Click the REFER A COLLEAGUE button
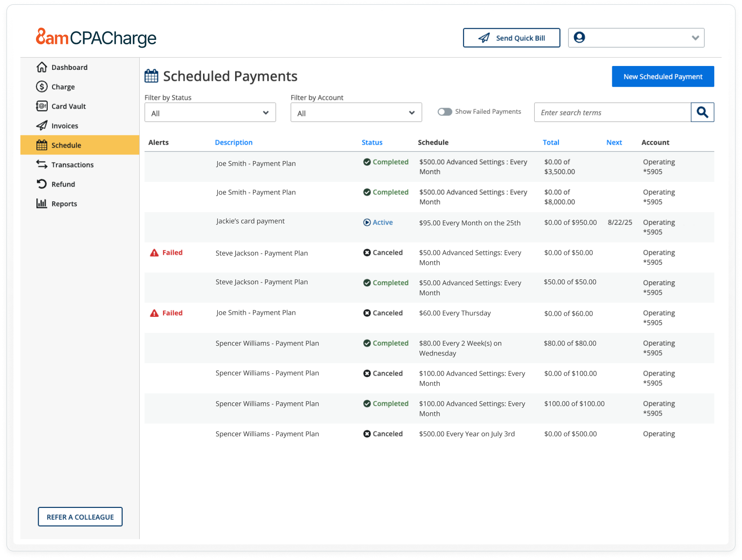Screen dimensions: 742x560 click(x=80, y=517)
